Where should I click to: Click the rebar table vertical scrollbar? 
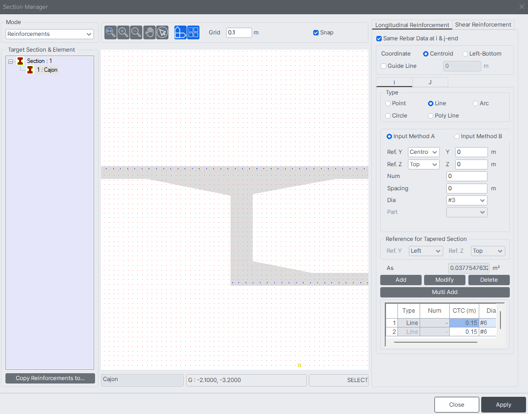(x=500, y=320)
